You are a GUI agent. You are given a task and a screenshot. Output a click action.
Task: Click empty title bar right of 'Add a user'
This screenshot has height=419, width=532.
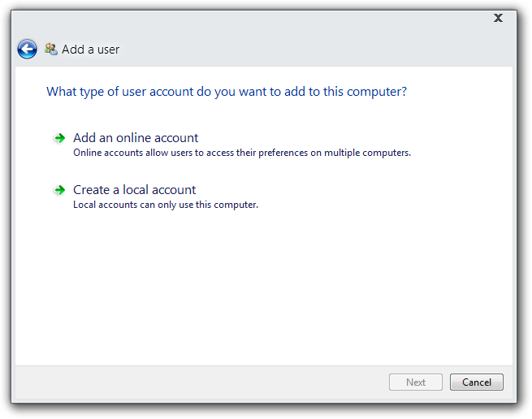(x=309, y=49)
